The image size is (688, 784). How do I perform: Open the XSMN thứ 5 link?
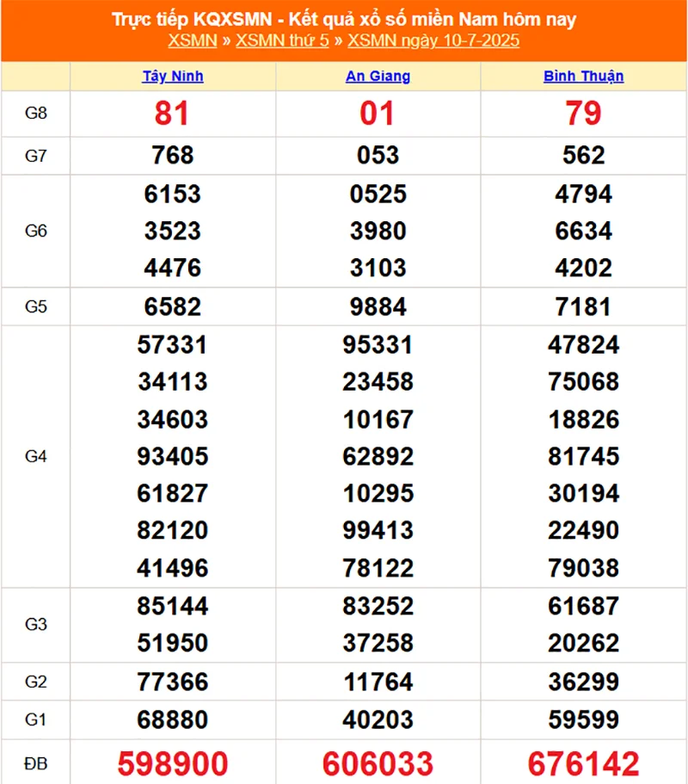click(282, 40)
